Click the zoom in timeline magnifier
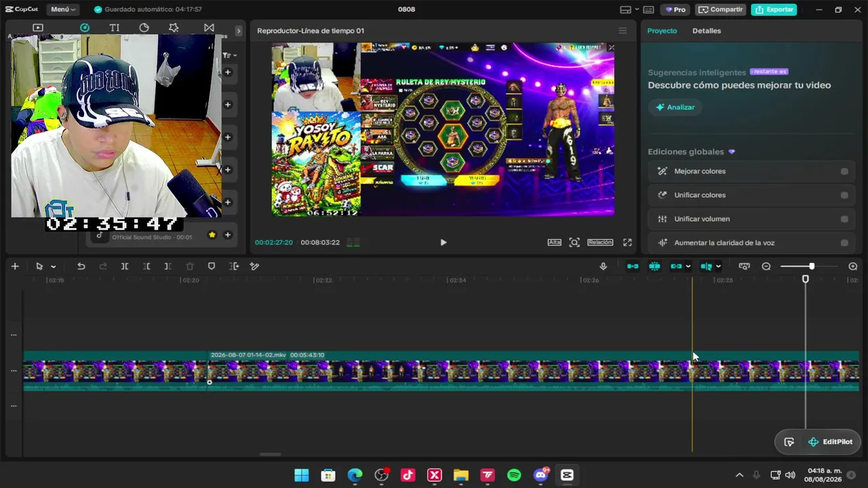Viewport: 868px width, 488px height. 853,266
